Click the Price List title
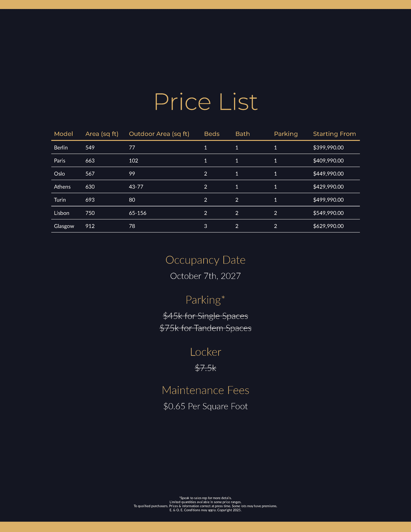Screen dimensions: 411x532 coord(205,102)
